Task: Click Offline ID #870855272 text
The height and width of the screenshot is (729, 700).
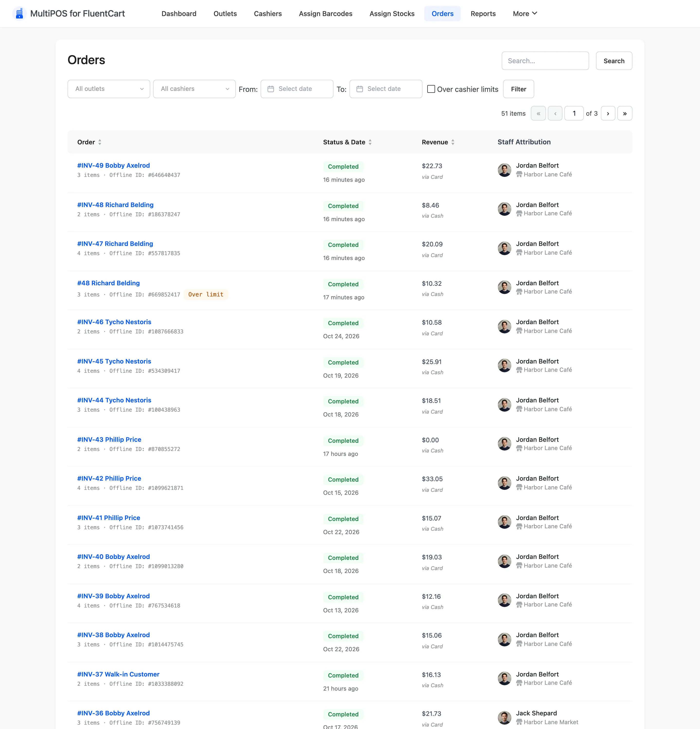Action: coord(145,449)
